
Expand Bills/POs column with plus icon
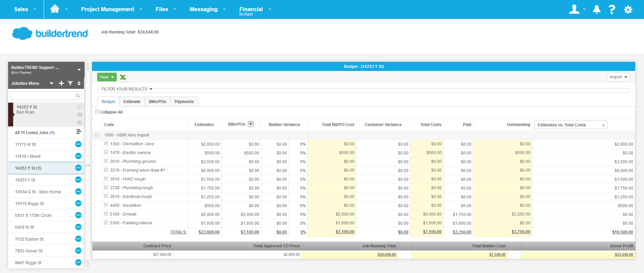click(x=251, y=124)
